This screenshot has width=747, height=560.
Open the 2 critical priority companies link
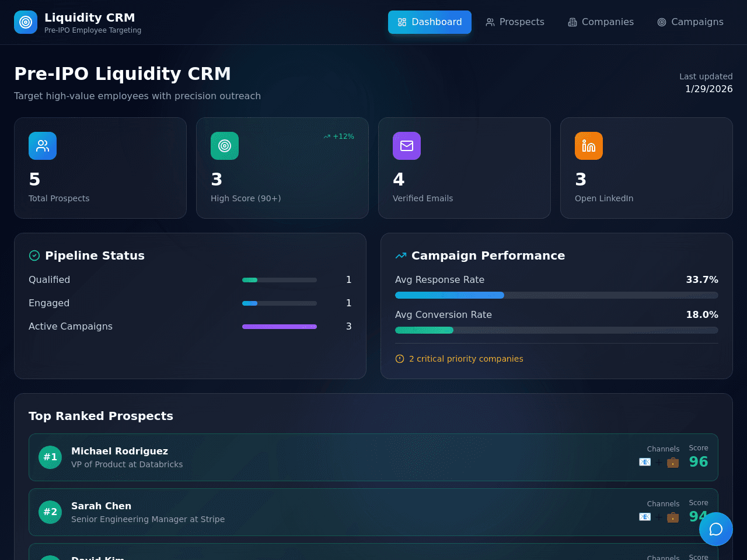(466, 359)
